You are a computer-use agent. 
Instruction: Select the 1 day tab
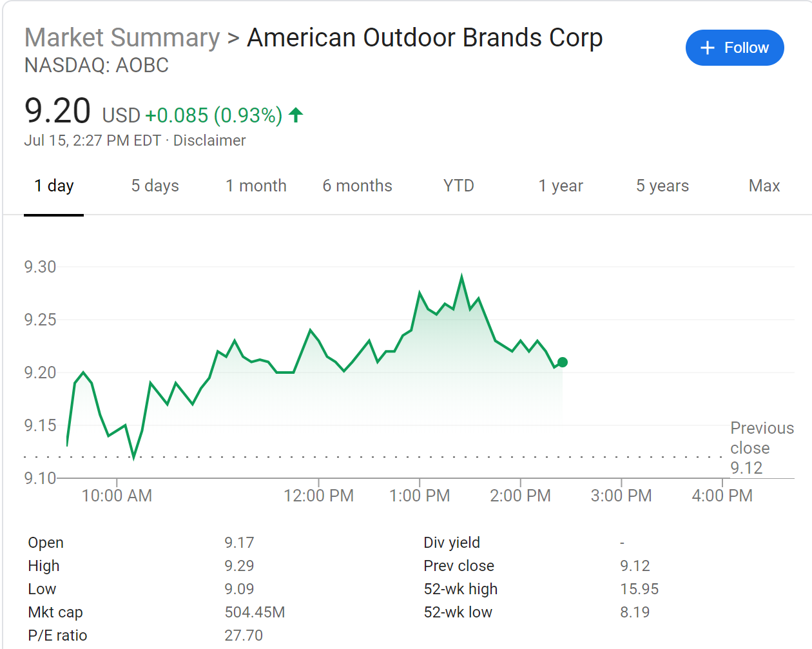[54, 186]
